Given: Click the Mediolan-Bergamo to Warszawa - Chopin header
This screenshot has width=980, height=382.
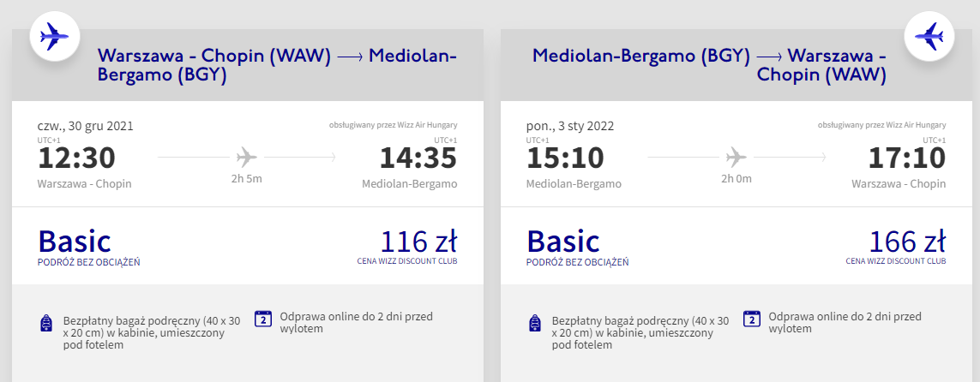Looking at the screenshot, I should coord(709,66).
